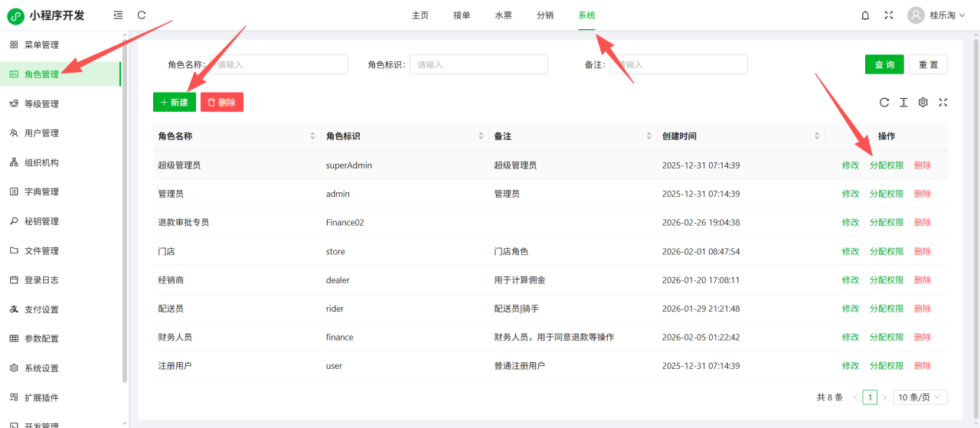
Task: Change table density with row height icon
Action: [903, 103]
